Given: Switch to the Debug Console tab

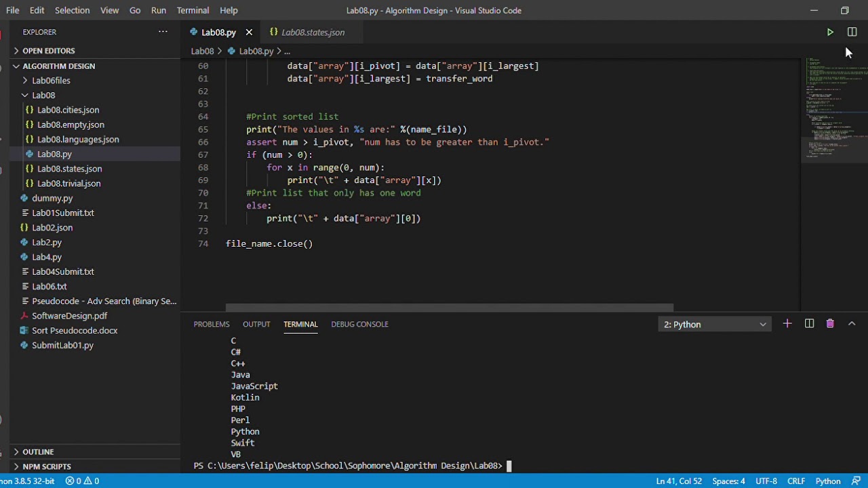Looking at the screenshot, I should [359, 324].
